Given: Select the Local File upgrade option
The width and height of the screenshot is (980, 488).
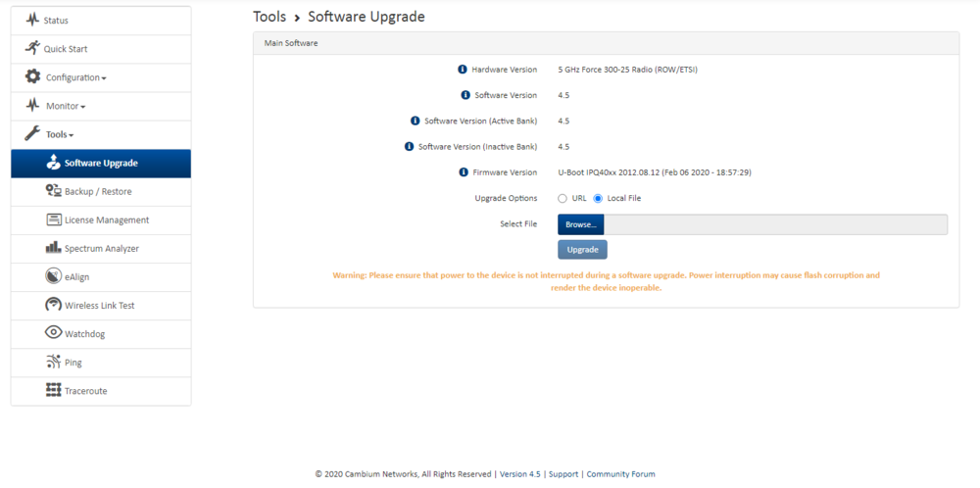Looking at the screenshot, I should (598, 198).
